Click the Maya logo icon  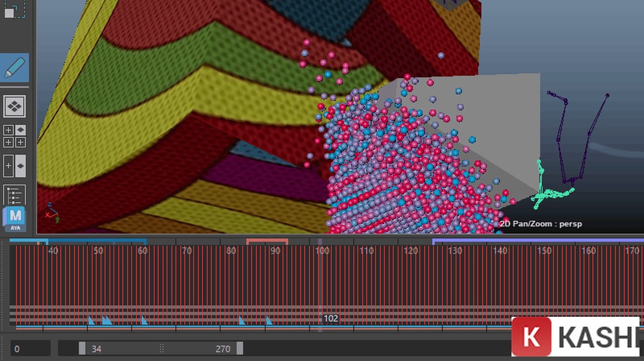tap(14, 219)
